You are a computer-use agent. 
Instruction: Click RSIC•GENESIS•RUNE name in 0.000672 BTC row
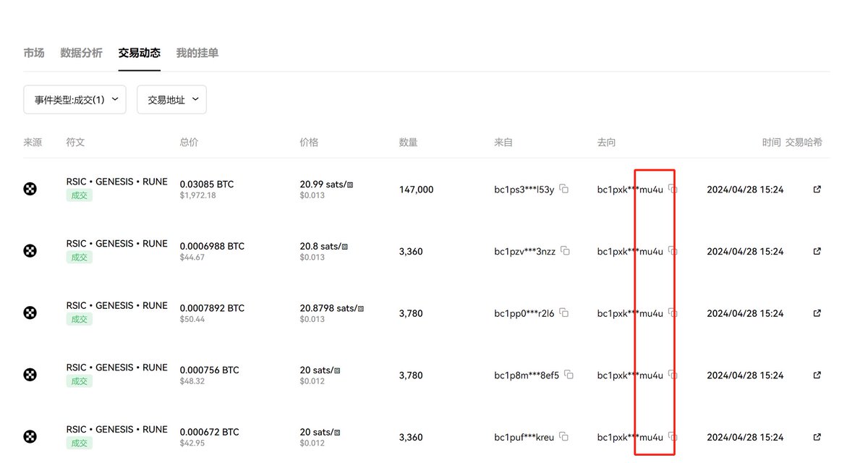click(116, 429)
